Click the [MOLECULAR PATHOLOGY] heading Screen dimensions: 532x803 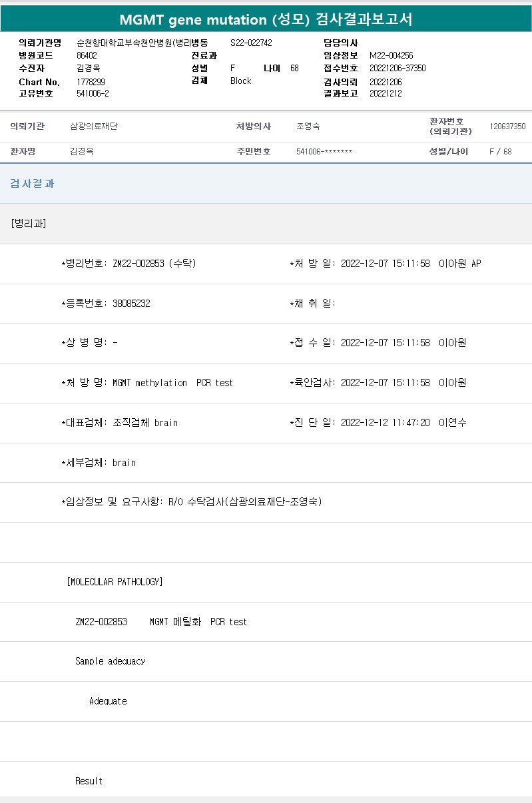pos(115,582)
